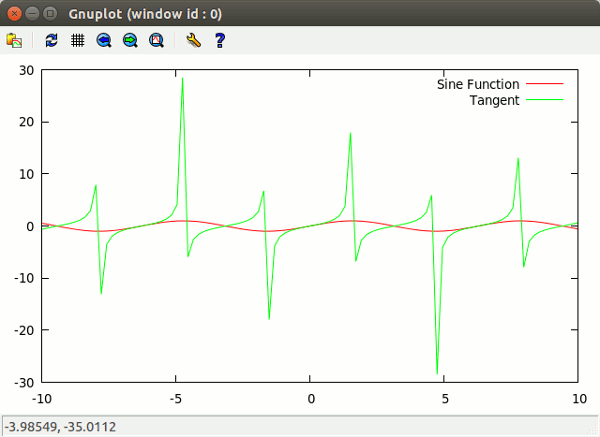Copy the plot to clipboard
Viewport: 600px width, 437px height.
click(14, 41)
